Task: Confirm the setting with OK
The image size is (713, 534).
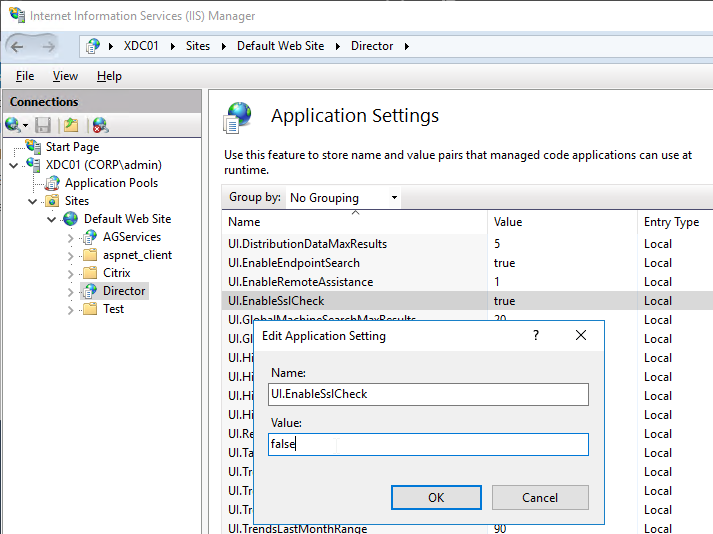Action: coord(436,497)
